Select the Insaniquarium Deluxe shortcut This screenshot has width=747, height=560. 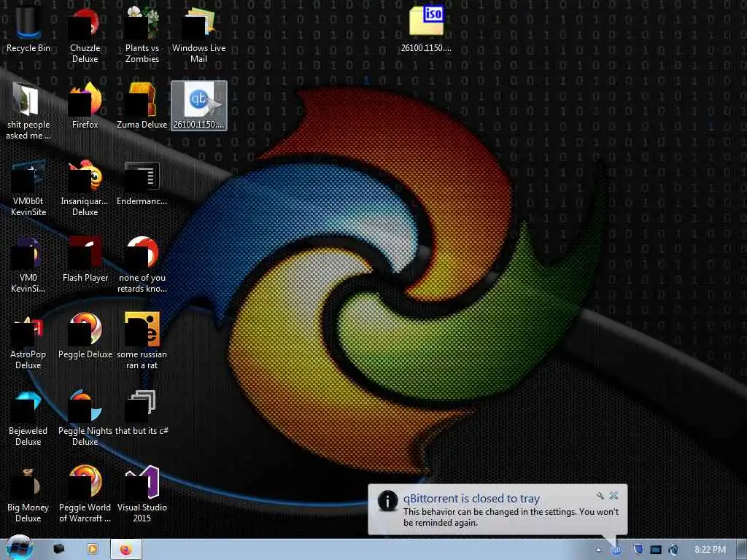pos(85,187)
